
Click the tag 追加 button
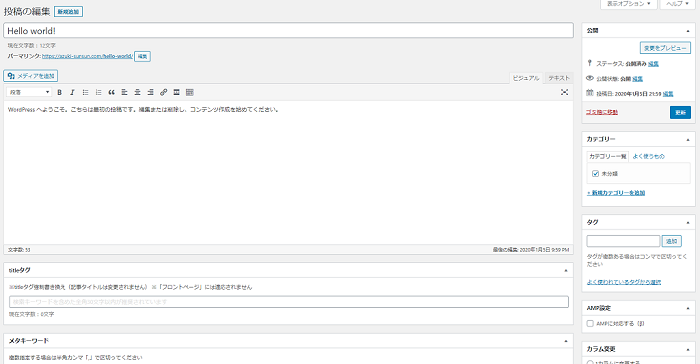click(x=671, y=241)
